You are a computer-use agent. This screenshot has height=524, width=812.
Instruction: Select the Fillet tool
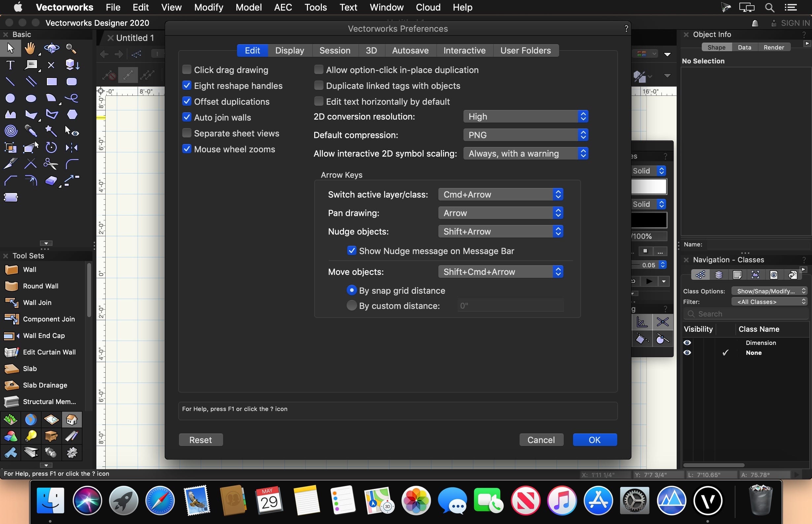point(72,164)
